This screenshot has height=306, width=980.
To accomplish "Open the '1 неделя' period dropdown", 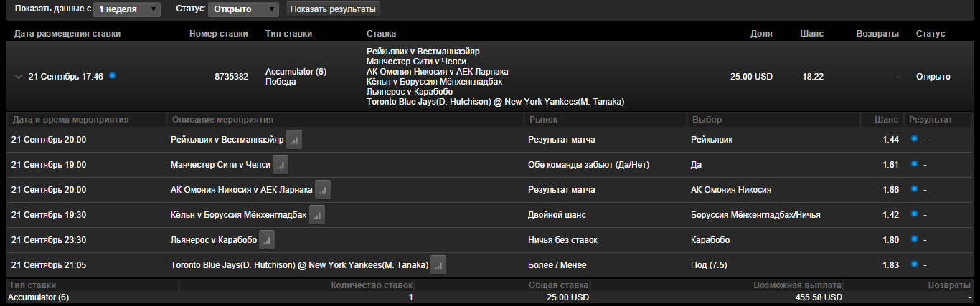I will tap(126, 9).
